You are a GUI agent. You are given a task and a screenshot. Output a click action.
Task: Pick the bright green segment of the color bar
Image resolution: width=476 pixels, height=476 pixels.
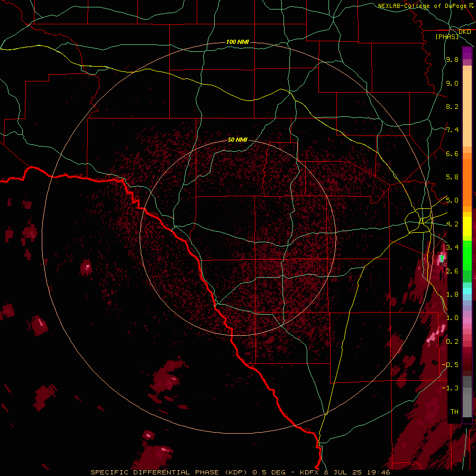click(x=467, y=255)
